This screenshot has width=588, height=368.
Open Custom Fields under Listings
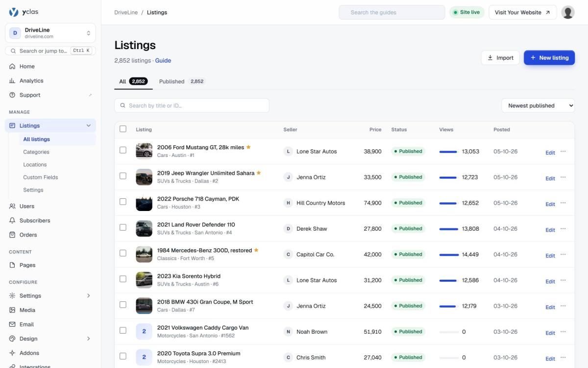pyautogui.click(x=57, y=178)
